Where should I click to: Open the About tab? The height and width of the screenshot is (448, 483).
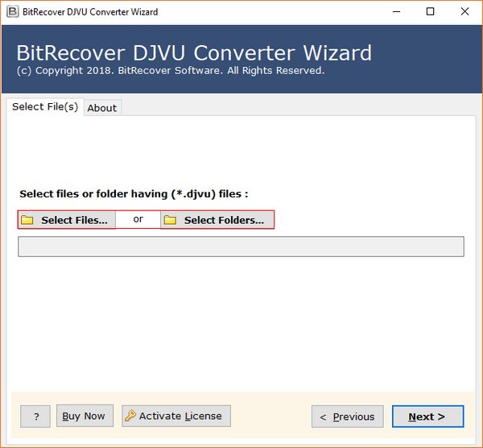point(102,108)
